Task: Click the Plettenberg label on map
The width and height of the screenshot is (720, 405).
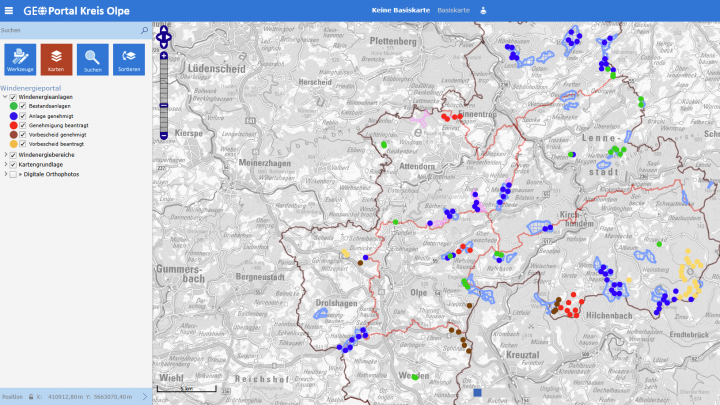Action: pyautogui.click(x=393, y=41)
